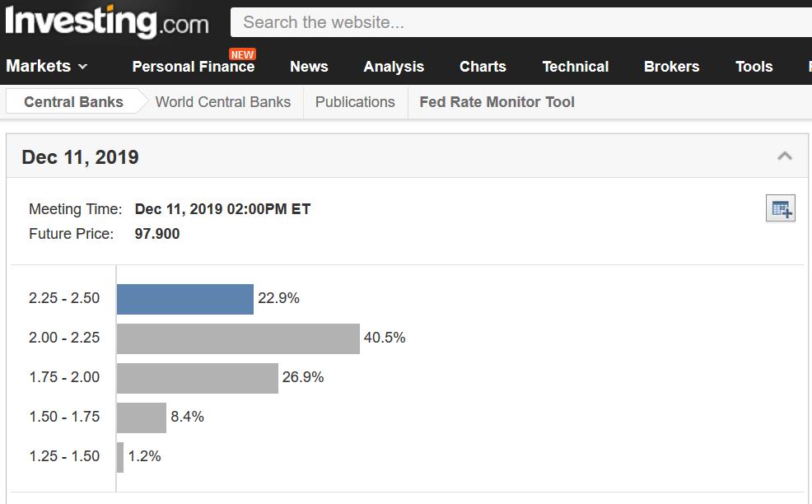Screen dimensions: 812x504
Task: Open the Personal Finance menu
Action: click(x=193, y=67)
